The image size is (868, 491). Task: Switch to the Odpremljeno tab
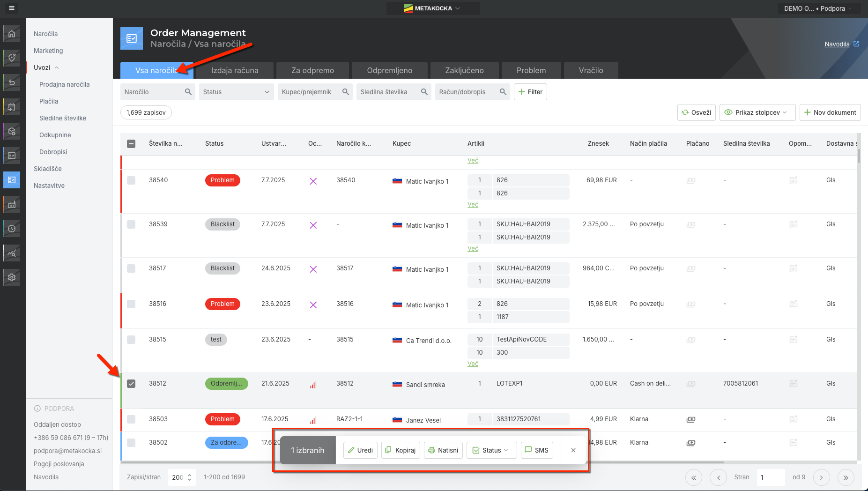390,70
